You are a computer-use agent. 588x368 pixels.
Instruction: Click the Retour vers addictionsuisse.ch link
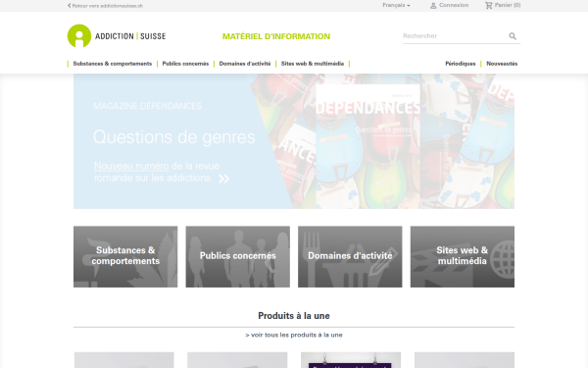[x=107, y=6]
